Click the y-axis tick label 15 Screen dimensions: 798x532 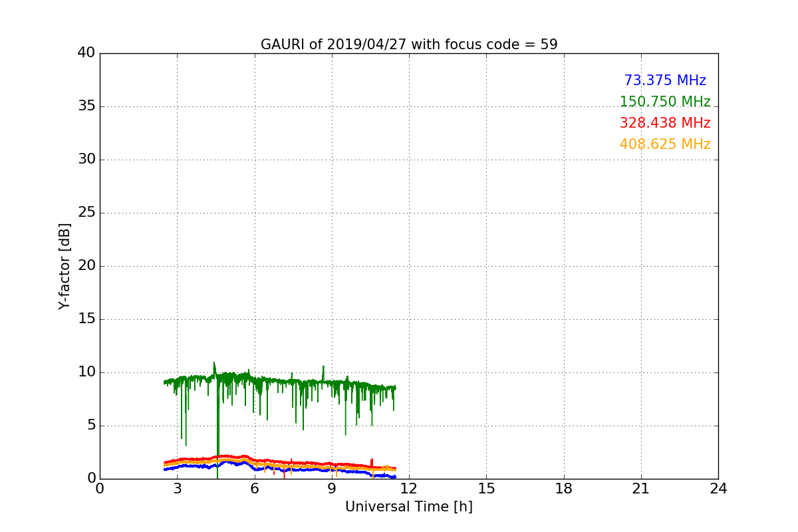(x=86, y=319)
